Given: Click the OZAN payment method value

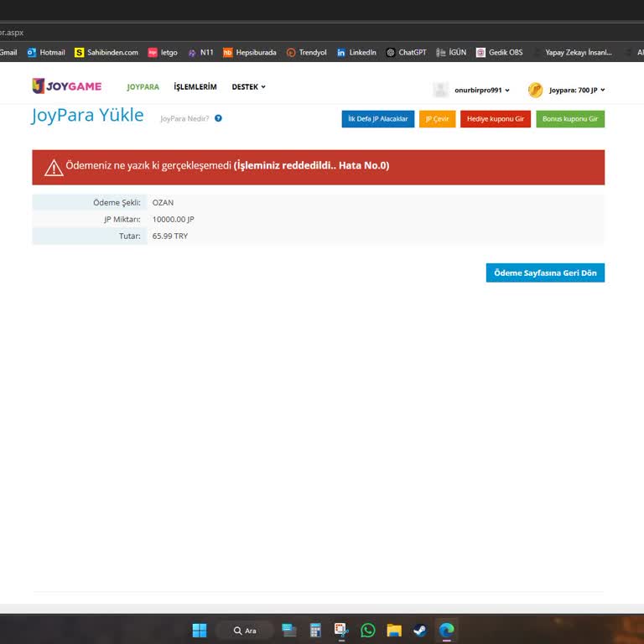Looking at the screenshot, I should [163, 202].
